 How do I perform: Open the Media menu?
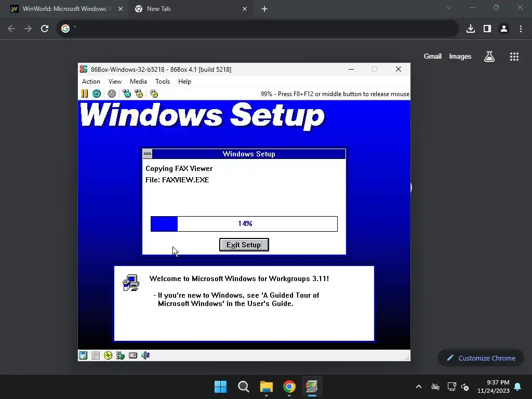click(x=138, y=82)
